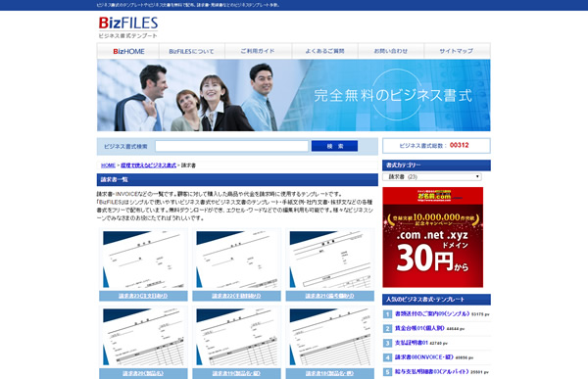This screenshot has width=588, height=379.
Task: Click the 請求書一覧 section heading
Action: [237, 180]
